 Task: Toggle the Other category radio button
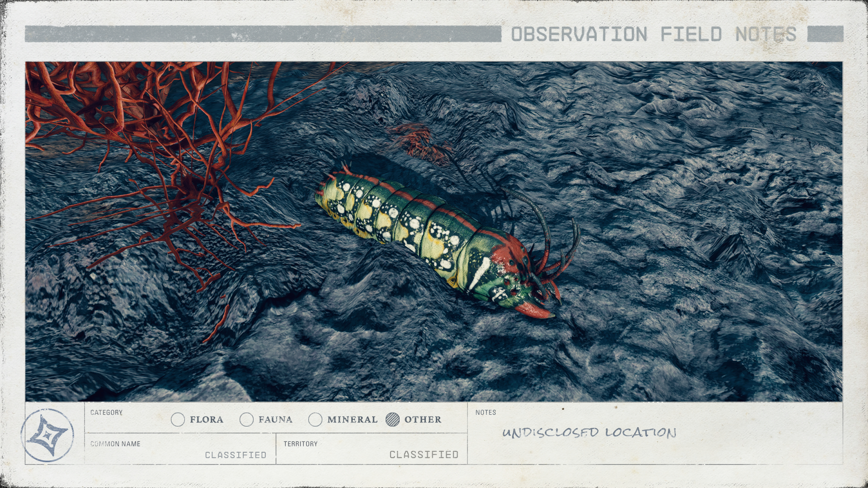click(x=393, y=420)
